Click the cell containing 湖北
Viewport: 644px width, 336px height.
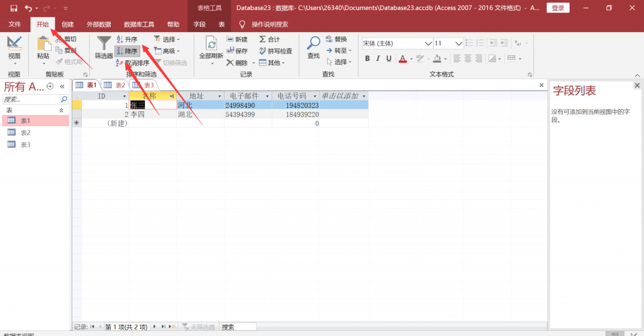[201, 114]
